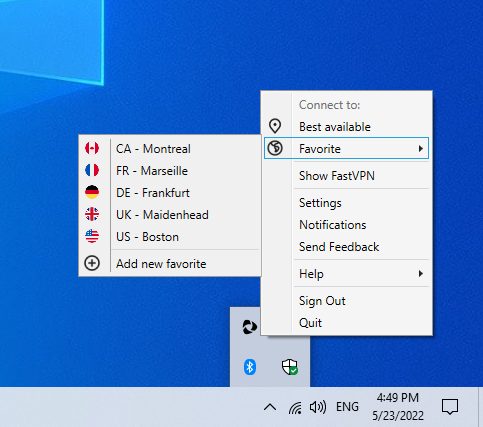The height and width of the screenshot is (427, 483).
Task: Open the Action Center notification icon
Action: click(450, 407)
